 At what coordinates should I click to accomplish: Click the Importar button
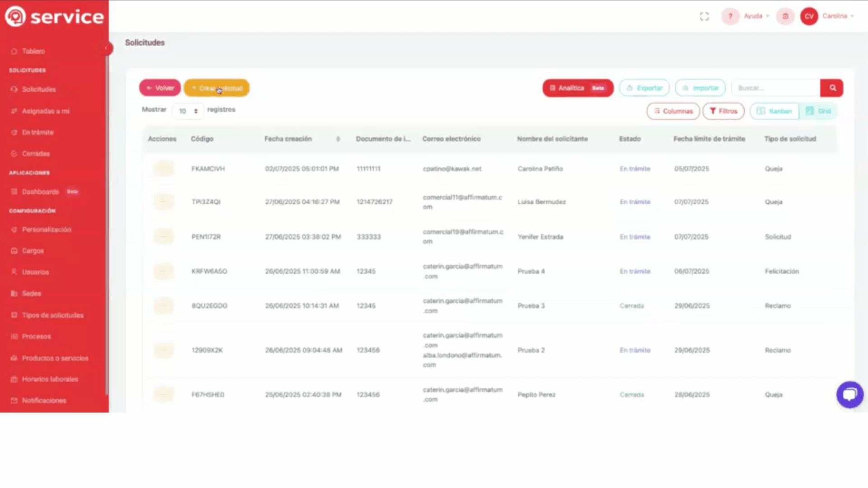pyautogui.click(x=700, y=88)
